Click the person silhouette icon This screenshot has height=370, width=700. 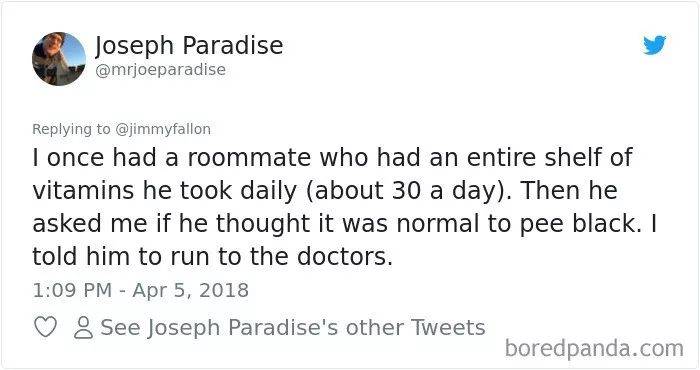tap(83, 328)
